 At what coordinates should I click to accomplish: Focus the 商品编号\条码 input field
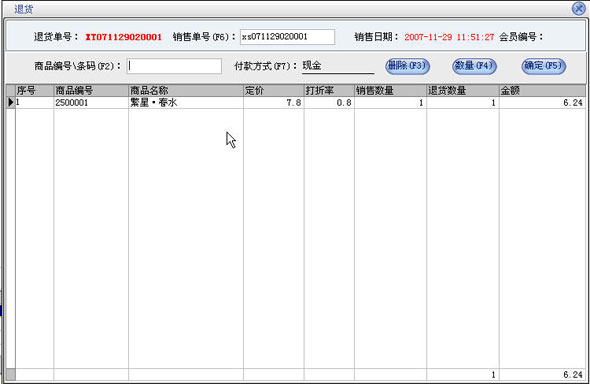174,66
